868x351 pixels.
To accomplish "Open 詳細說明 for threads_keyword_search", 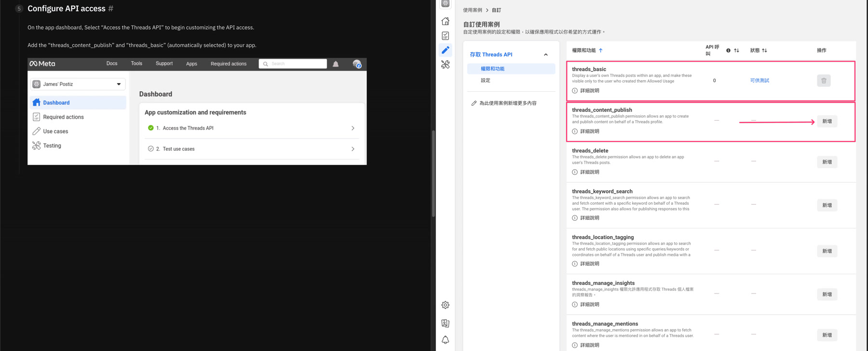I will (585, 218).
